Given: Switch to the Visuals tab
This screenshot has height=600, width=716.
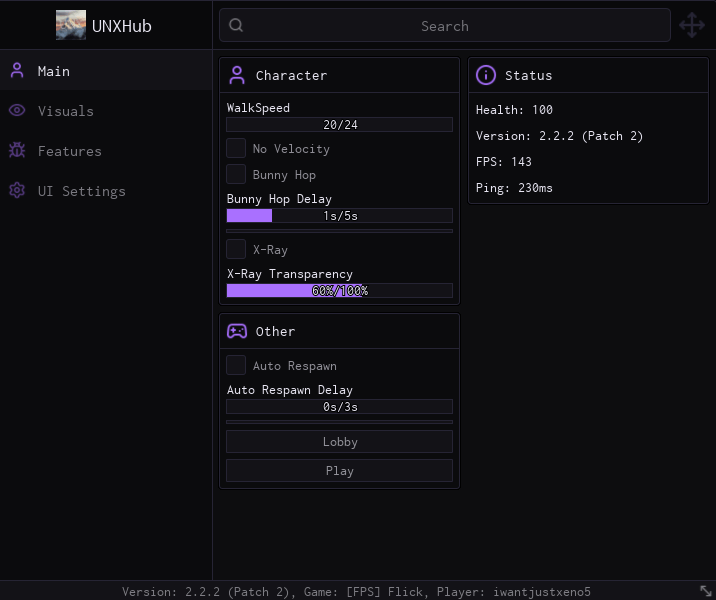Looking at the screenshot, I should 106,111.
